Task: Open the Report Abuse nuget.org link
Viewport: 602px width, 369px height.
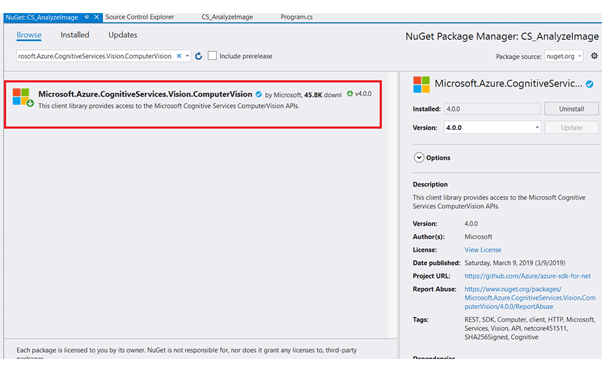Action: tap(530, 298)
